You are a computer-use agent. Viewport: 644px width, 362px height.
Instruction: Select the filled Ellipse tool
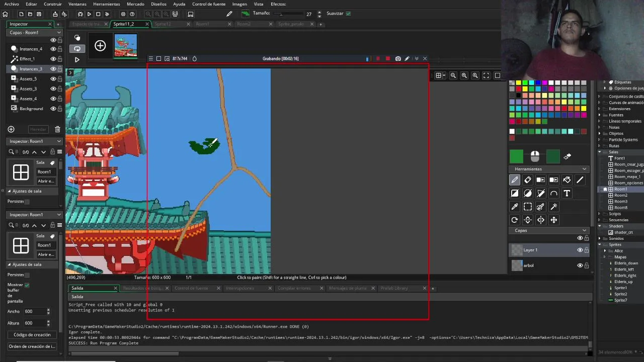pyautogui.click(x=528, y=193)
